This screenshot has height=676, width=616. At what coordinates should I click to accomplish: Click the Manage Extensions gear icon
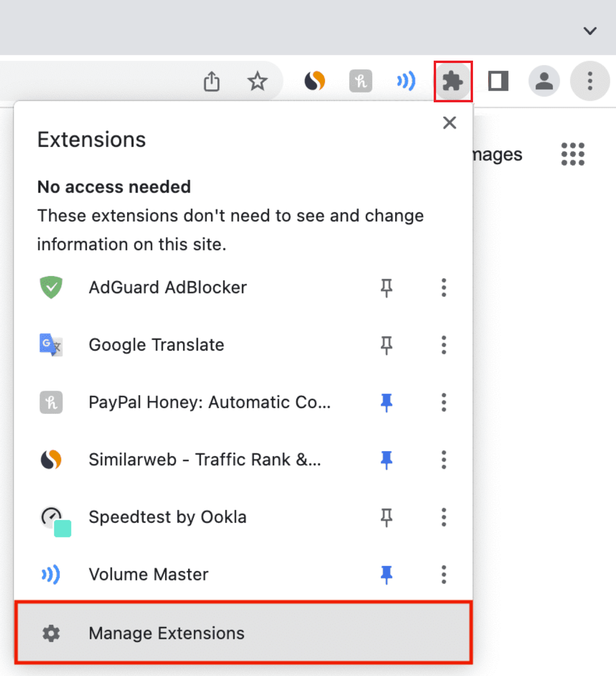[51, 633]
